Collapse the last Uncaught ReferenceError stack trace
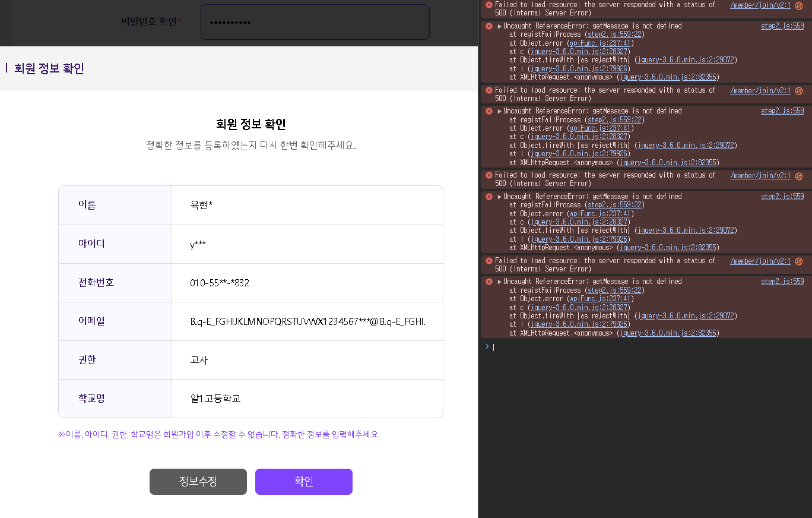This screenshot has height=518, width=812. point(500,282)
